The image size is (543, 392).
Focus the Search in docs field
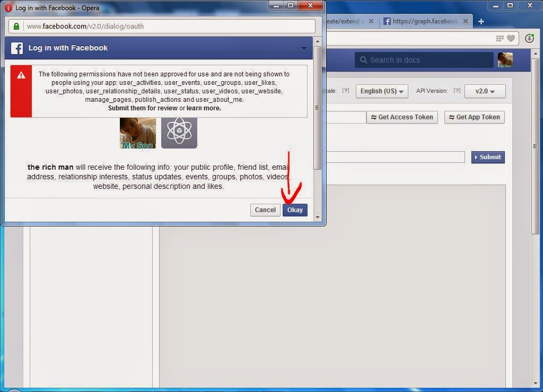(424, 60)
